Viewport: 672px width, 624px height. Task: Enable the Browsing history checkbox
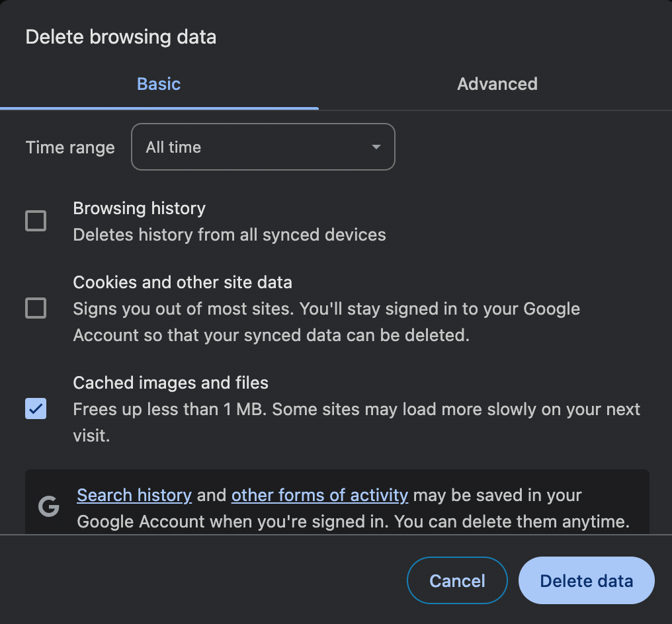[36, 221]
